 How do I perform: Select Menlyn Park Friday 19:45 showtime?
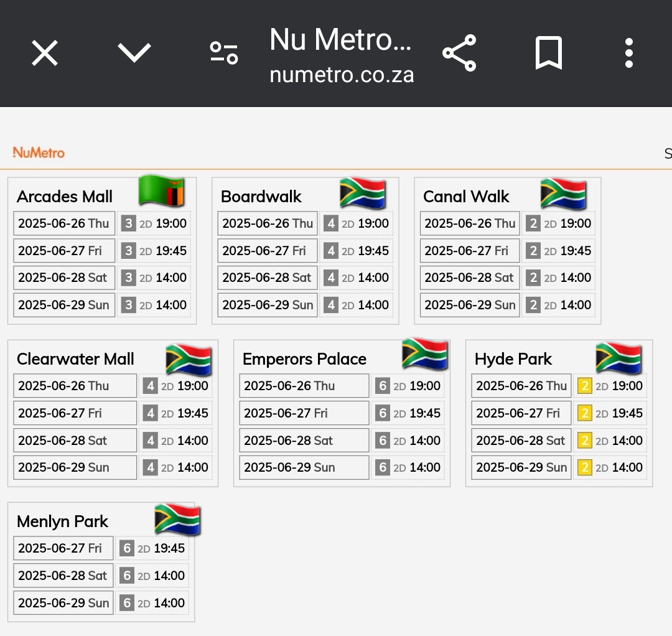152,548
